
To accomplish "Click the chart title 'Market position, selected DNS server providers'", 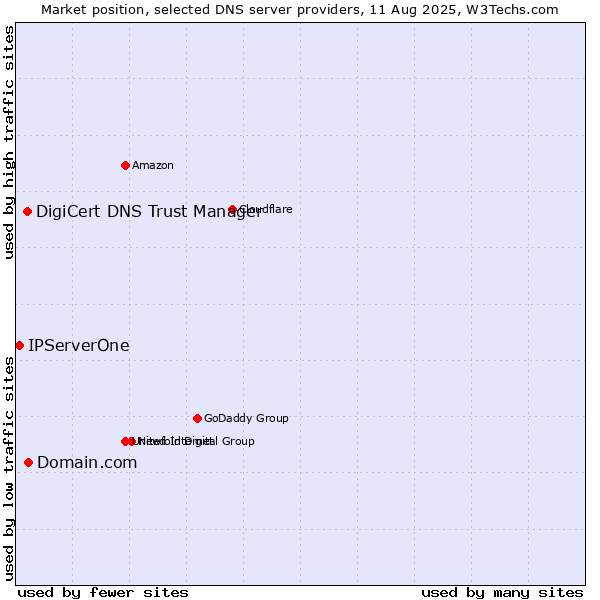I will pyautogui.click(x=203, y=10).
